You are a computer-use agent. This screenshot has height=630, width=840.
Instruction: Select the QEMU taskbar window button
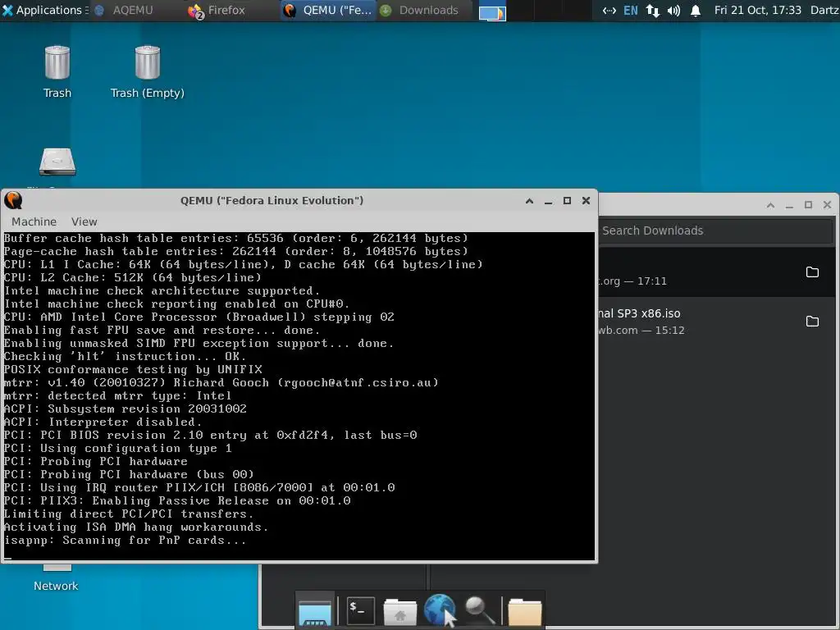328,10
